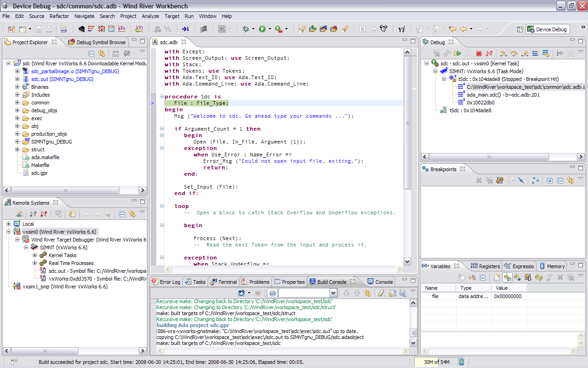Click Step Over in Debug view
The width and height of the screenshot is (588, 368).
tap(514, 54)
